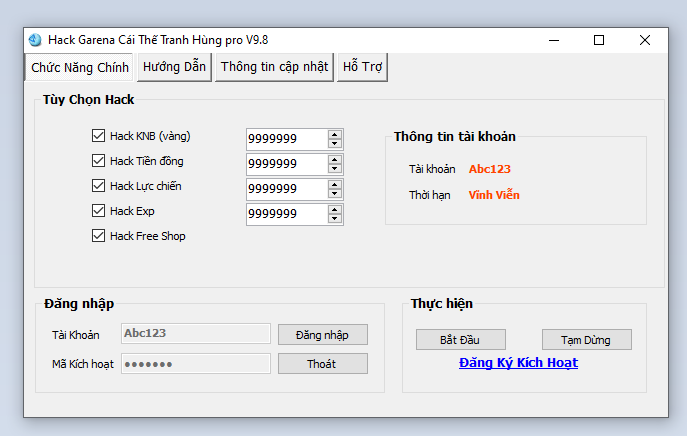Select the Chức Năng Chính tab
Image resolution: width=687 pixels, height=436 pixels.
(x=80, y=67)
